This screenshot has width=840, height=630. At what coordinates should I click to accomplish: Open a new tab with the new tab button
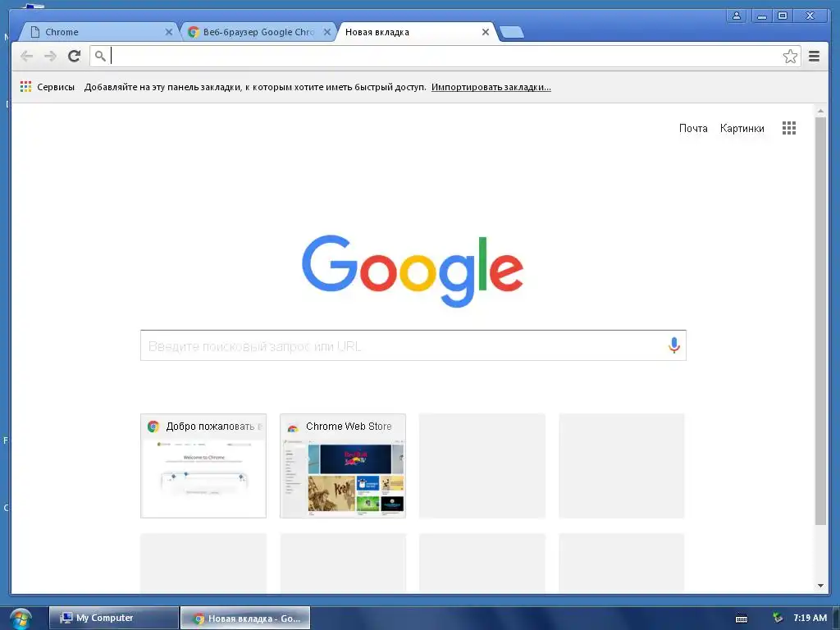pyautogui.click(x=512, y=33)
